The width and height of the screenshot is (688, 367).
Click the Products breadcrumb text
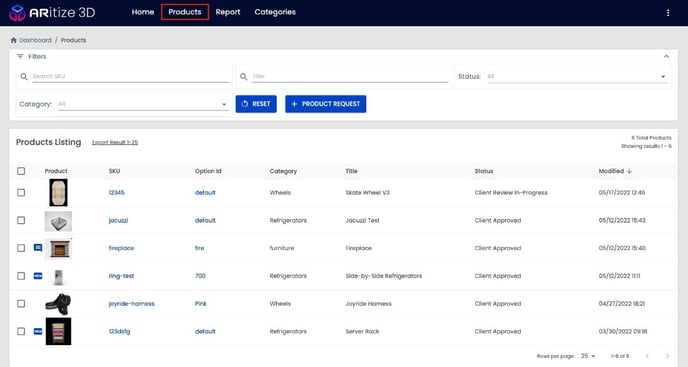(73, 40)
